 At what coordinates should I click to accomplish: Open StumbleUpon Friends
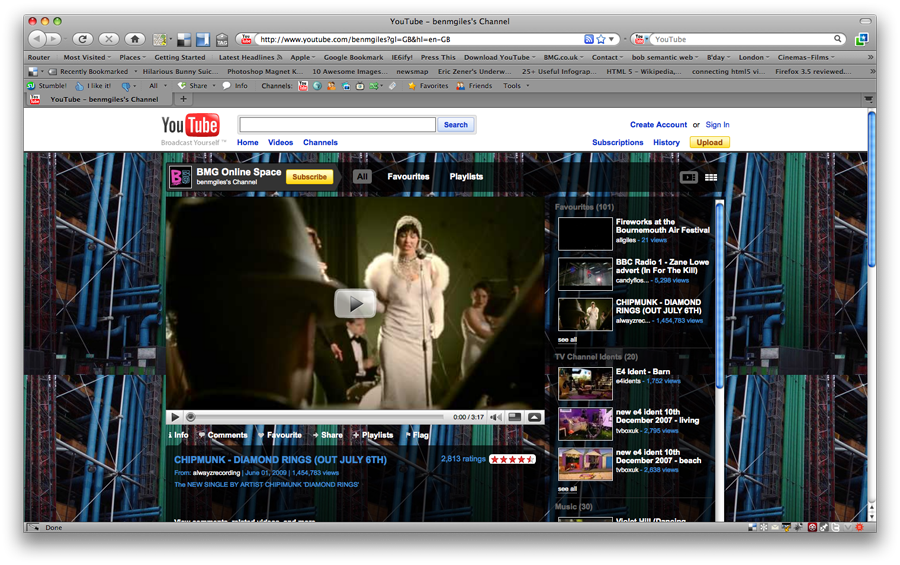click(475, 86)
